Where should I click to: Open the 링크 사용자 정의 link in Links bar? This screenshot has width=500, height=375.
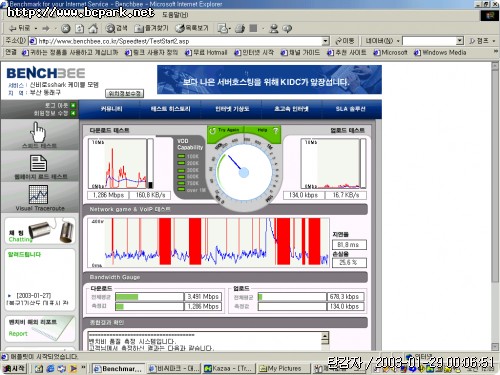click(x=152, y=53)
